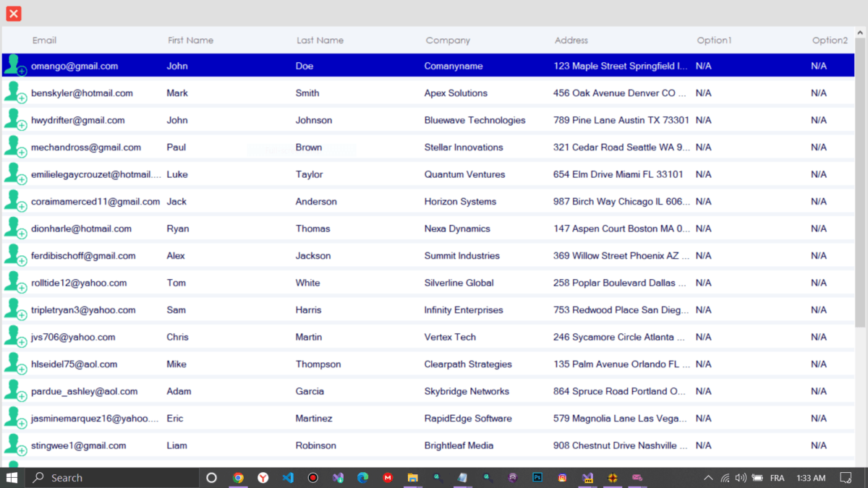Open the Windows Start menu
Screen dimensions: 868x488
coord(11,477)
